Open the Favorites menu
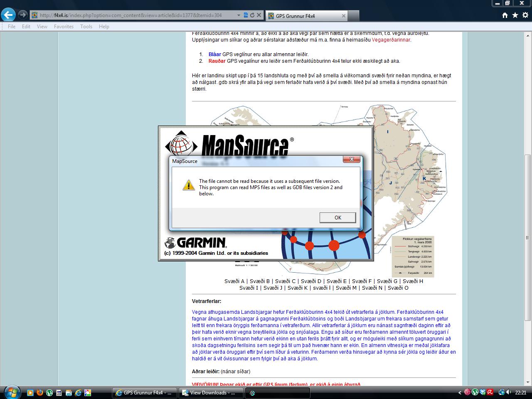Screen dimensions: 532x399 tap(64, 27)
